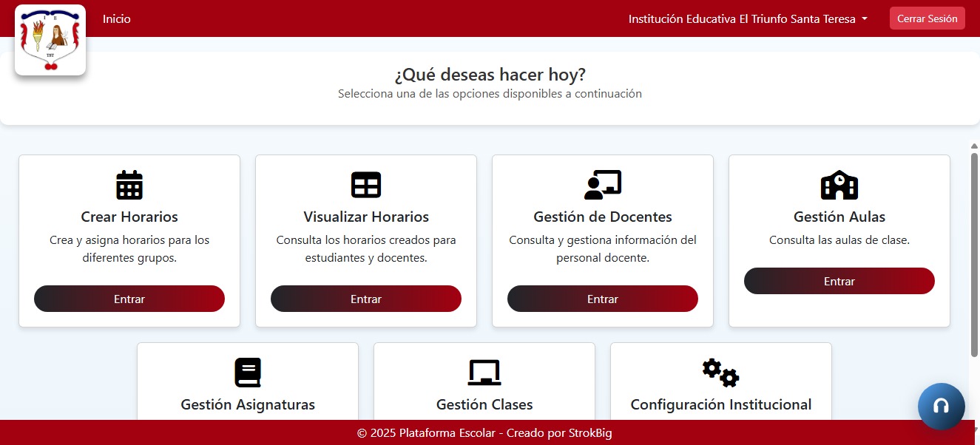Select the book icon on Gestión Asignaturas card
Image resolution: width=980 pixels, height=445 pixels.
[247, 373]
